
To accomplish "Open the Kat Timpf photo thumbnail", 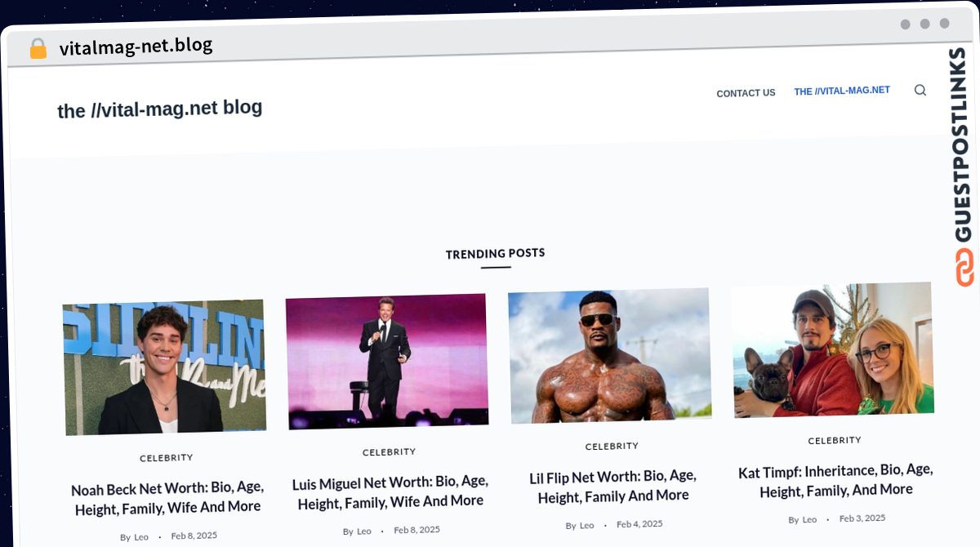I will click(x=833, y=349).
